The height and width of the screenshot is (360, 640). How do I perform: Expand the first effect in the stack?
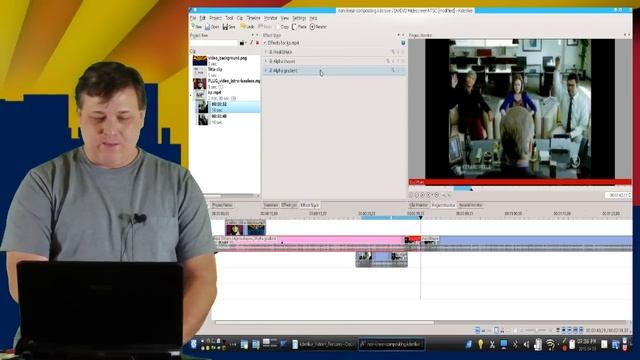[x=266, y=52]
